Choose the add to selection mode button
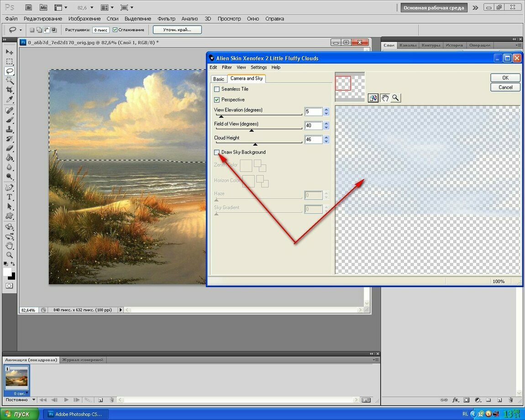The width and height of the screenshot is (525, 420). (39, 30)
